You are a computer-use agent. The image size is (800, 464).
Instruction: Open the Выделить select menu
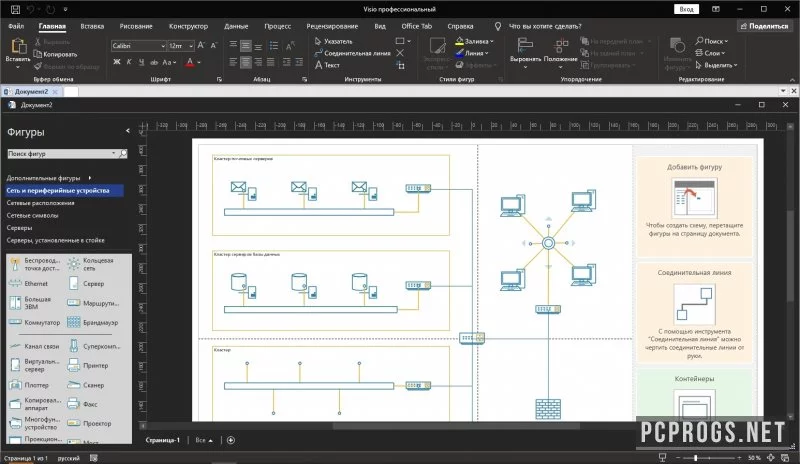[x=716, y=65]
